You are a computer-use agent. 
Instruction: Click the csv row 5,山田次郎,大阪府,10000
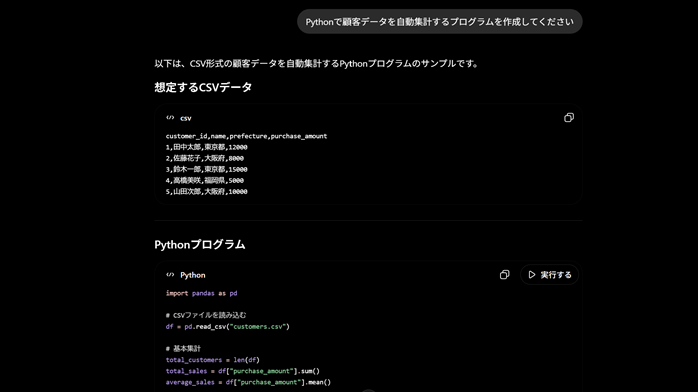[x=206, y=192]
